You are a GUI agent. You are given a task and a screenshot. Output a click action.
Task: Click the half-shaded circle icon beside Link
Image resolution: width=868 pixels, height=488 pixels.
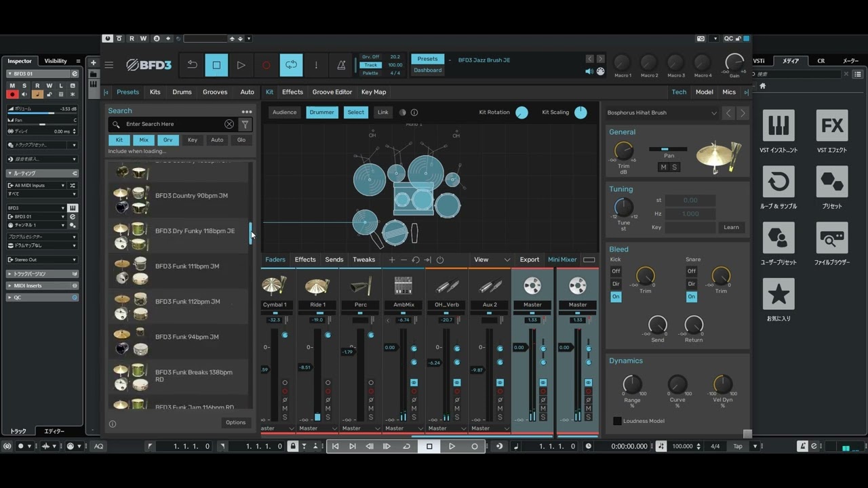click(x=402, y=113)
